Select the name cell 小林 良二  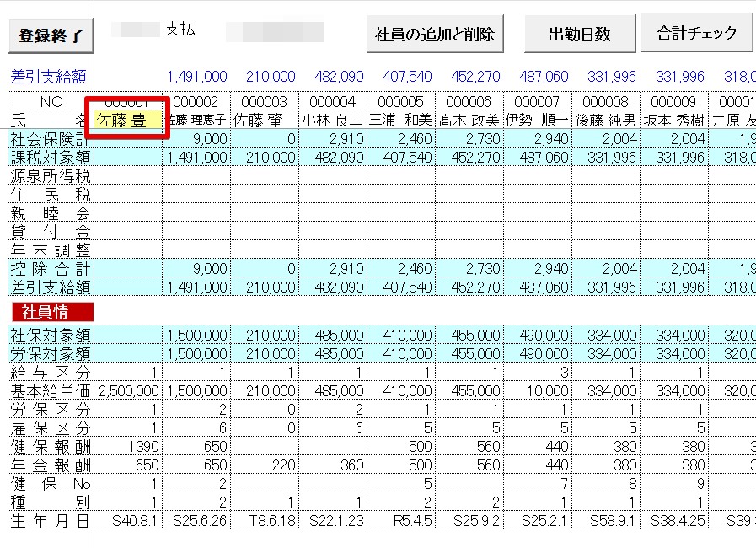click(333, 120)
